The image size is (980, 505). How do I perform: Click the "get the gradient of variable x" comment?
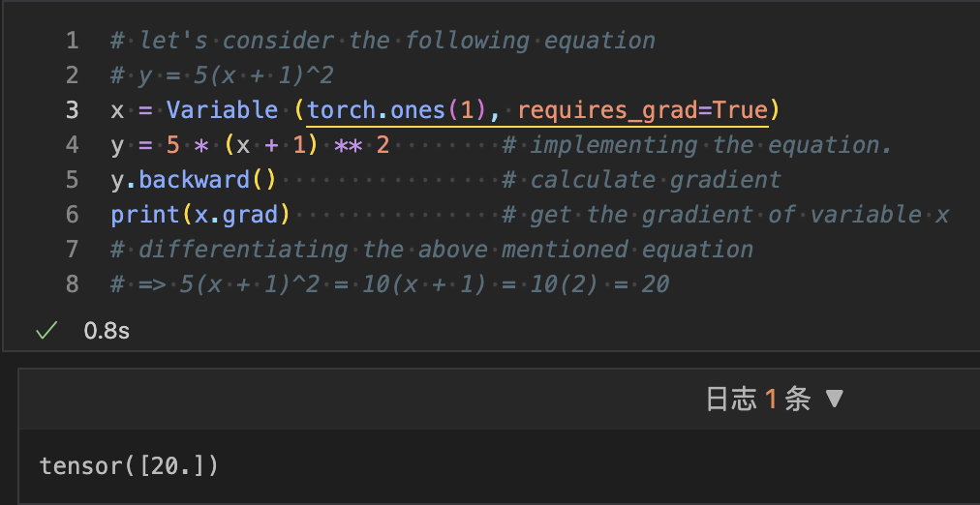pos(725,215)
